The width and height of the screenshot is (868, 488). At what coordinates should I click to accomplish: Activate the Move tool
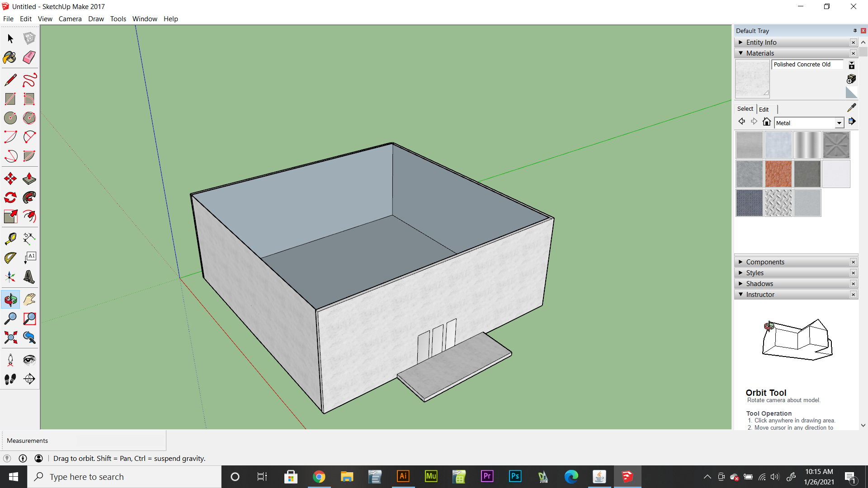point(10,178)
